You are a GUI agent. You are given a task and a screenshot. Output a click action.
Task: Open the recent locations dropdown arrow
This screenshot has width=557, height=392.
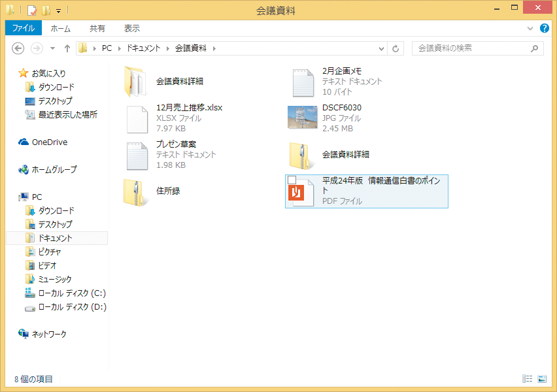pos(52,48)
